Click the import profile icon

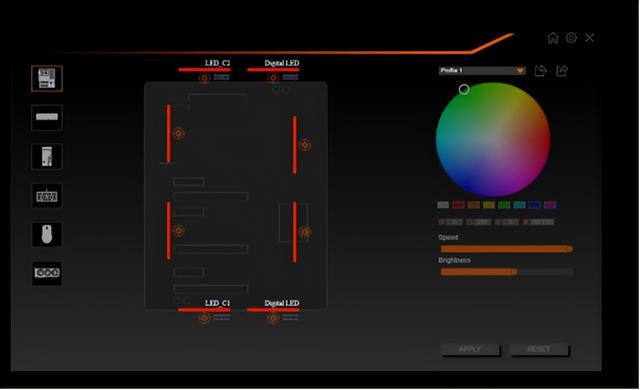(x=540, y=71)
